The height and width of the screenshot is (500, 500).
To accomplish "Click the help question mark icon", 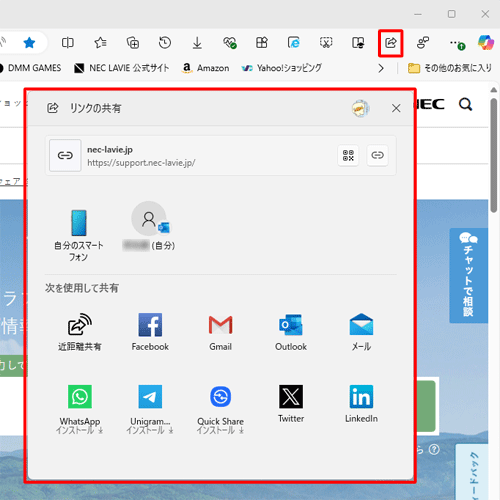I will pos(434,450).
